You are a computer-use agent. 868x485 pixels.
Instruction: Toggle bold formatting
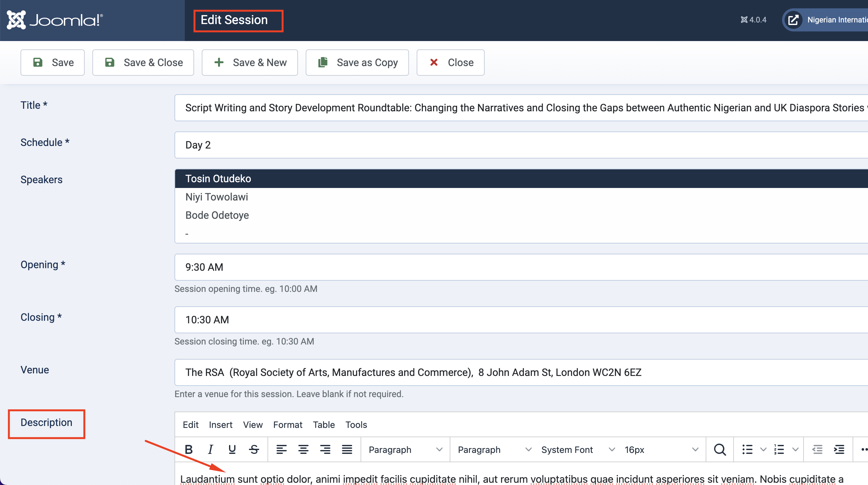189,450
